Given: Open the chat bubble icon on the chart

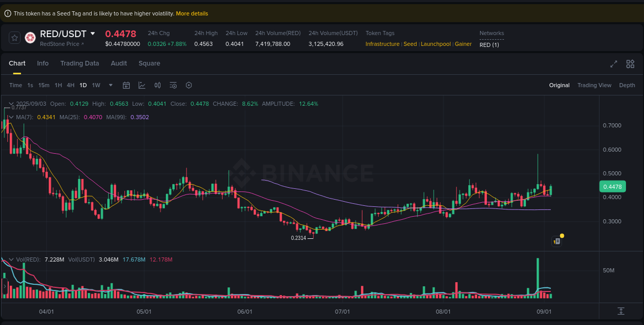Looking at the screenshot, I should (x=556, y=241).
